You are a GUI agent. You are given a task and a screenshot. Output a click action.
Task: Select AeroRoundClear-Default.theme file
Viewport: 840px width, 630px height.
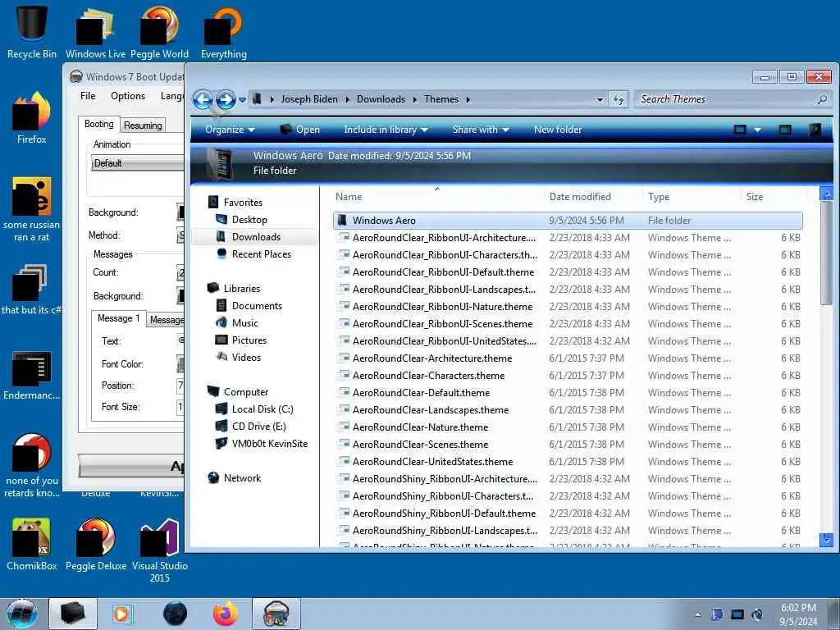pos(568,393)
